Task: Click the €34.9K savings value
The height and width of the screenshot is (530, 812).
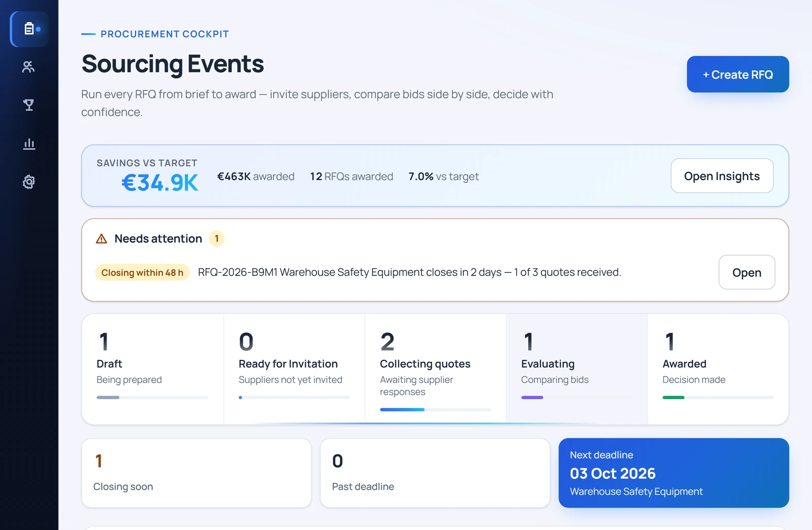Action: point(160,183)
